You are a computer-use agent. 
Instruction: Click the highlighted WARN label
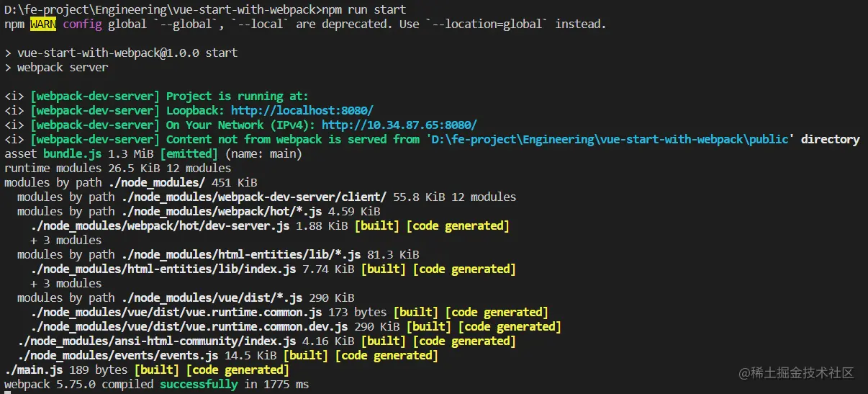click(43, 24)
